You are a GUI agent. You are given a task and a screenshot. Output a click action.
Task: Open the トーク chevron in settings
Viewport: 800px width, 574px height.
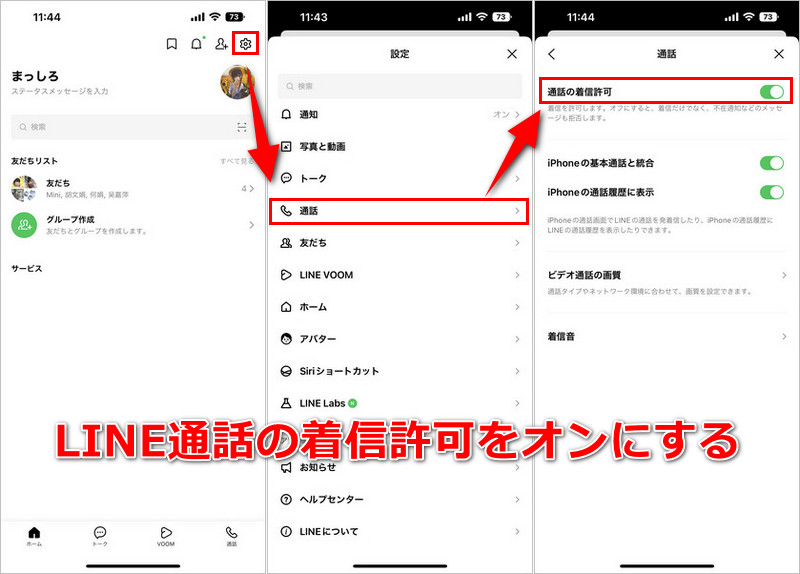(x=517, y=179)
